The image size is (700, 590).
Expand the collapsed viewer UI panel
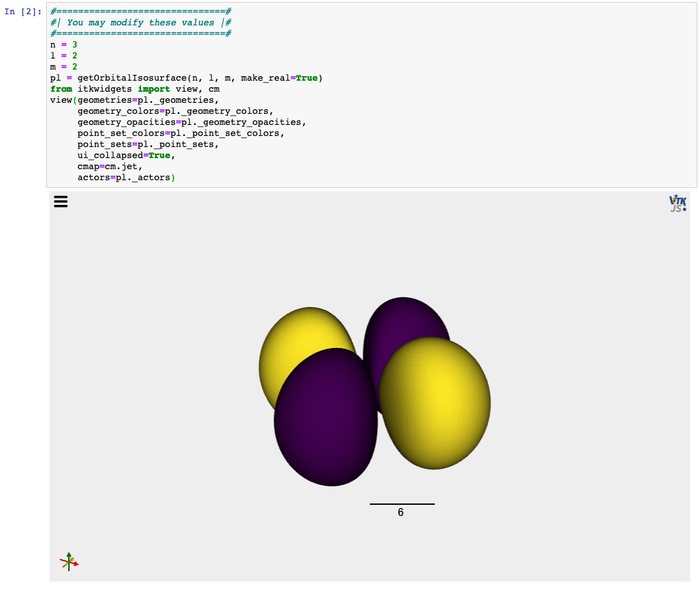[x=60, y=202]
